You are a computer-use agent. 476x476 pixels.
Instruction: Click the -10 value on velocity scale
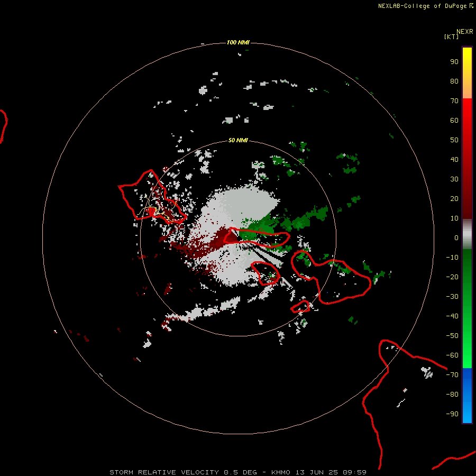tap(452, 258)
